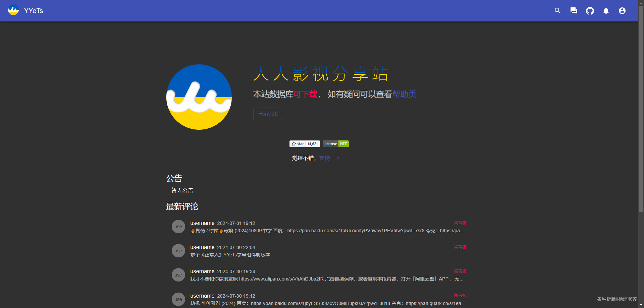Open the GitHub repository icon
The width and height of the screenshot is (644, 308).
pyautogui.click(x=590, y=11)
